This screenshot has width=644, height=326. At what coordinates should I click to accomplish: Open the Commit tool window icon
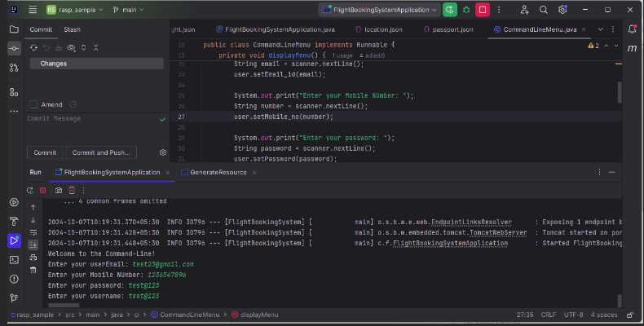14,48
